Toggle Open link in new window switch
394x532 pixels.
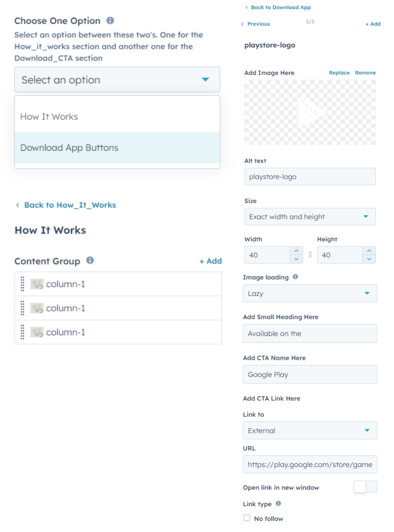tap(365, 487)
